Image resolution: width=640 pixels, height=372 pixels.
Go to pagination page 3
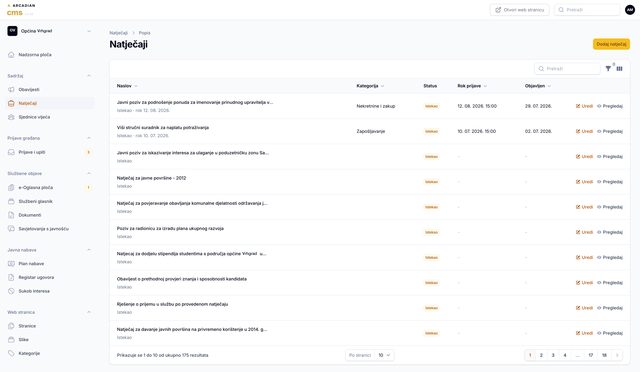[553, 355]
